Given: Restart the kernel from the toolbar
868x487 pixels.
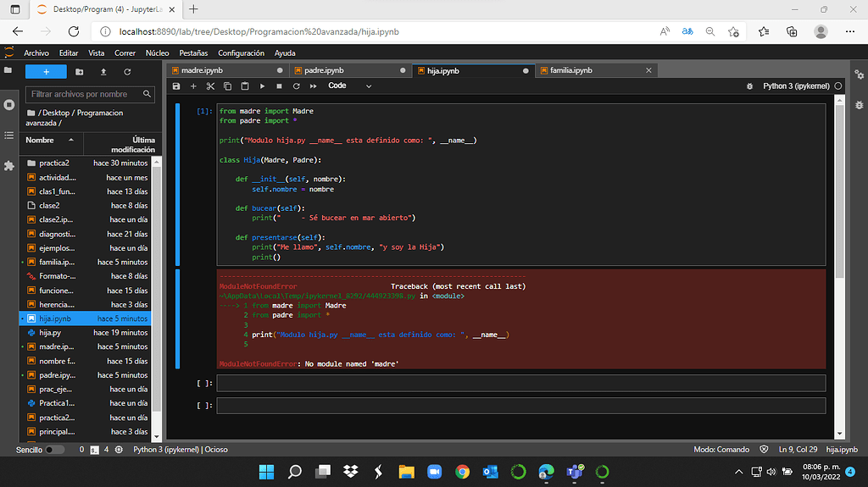Looking at the screenshot, I should click(x=296, y=86).
